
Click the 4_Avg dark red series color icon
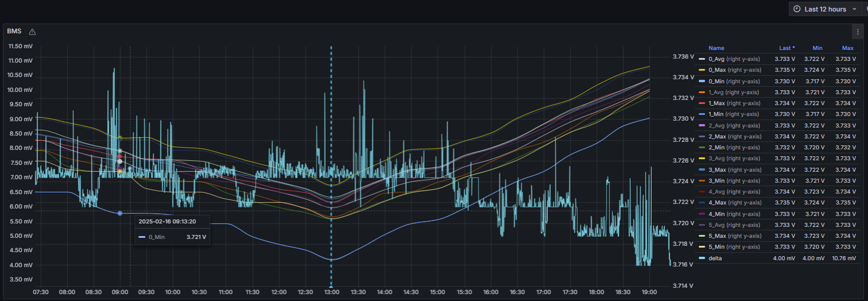(x=703, y=192)
